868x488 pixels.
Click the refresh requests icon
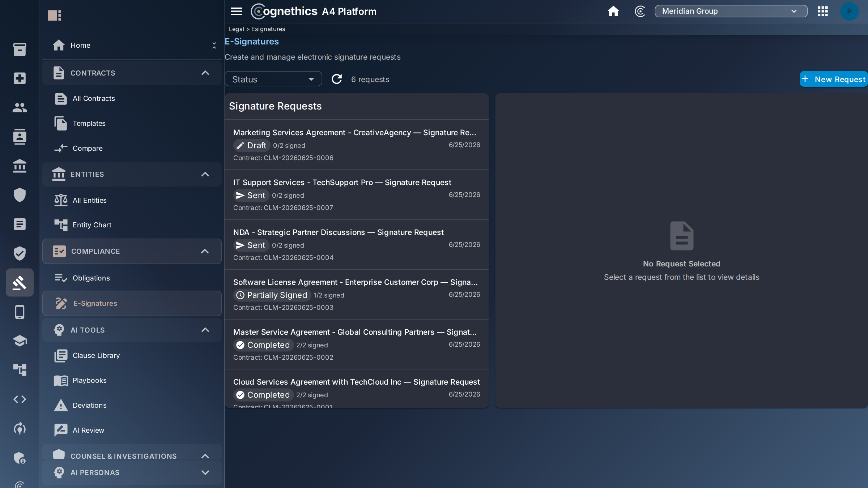coord(337,79)
